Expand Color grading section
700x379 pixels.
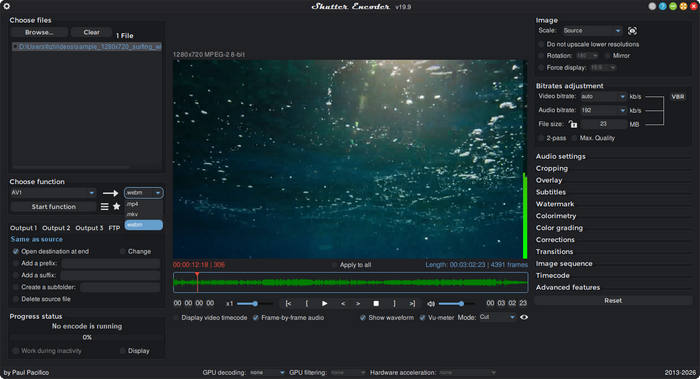[559, 228]
